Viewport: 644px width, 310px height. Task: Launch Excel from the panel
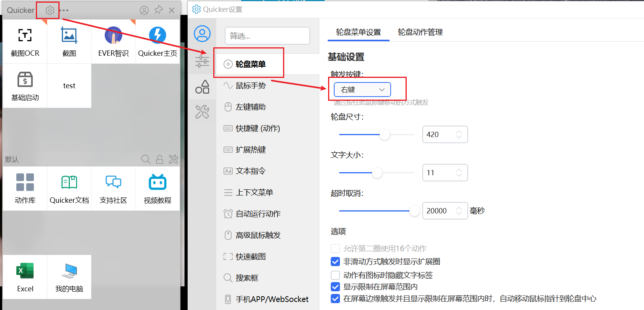coord(25,277)
